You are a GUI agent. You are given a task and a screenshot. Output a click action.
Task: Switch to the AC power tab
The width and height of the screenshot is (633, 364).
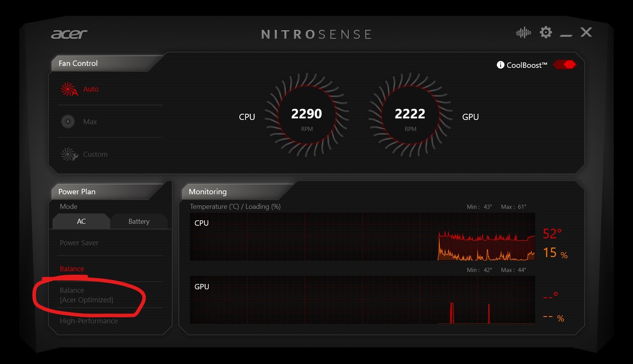point(81,221)
